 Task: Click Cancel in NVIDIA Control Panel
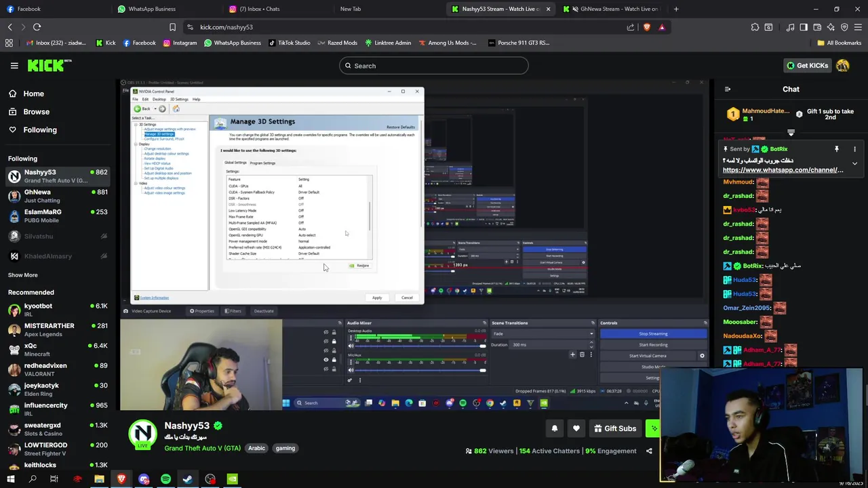tap(407, 298)
